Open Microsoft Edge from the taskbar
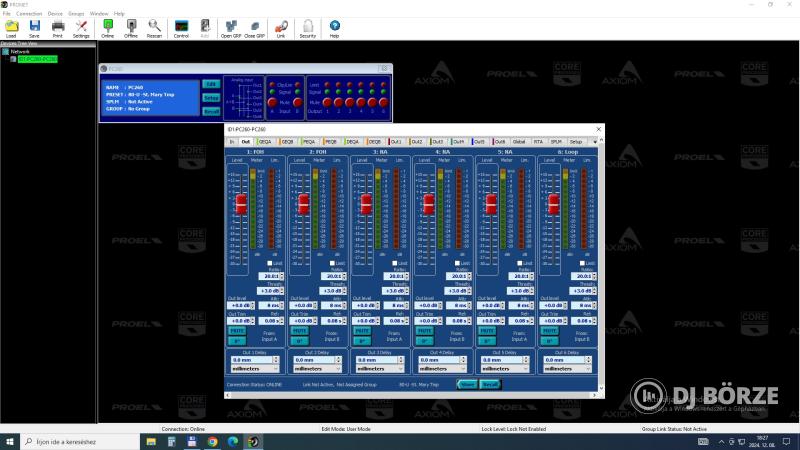 click(x=233, y=442)
